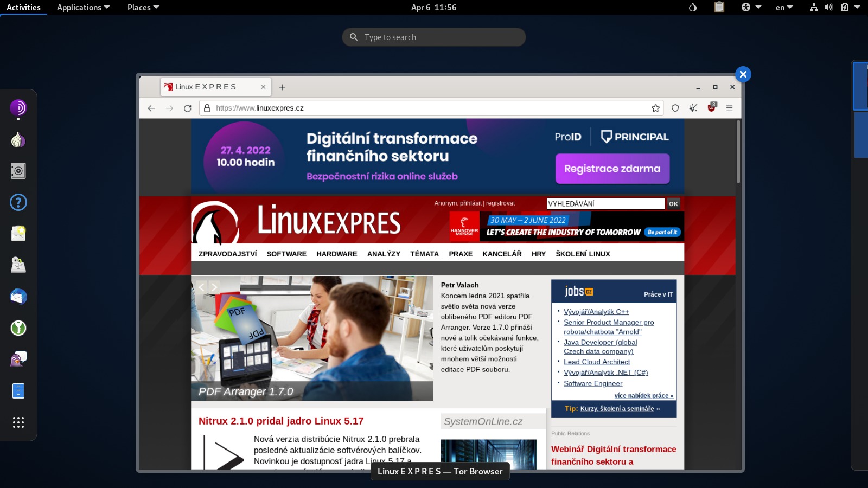
Task: Click the Activities search field
Action: pyautogui.click(x=434, y=37)
